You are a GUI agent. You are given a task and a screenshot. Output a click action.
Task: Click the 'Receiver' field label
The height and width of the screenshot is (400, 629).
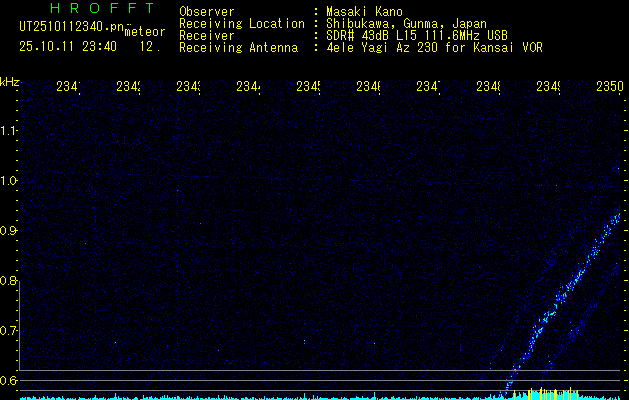207,36
